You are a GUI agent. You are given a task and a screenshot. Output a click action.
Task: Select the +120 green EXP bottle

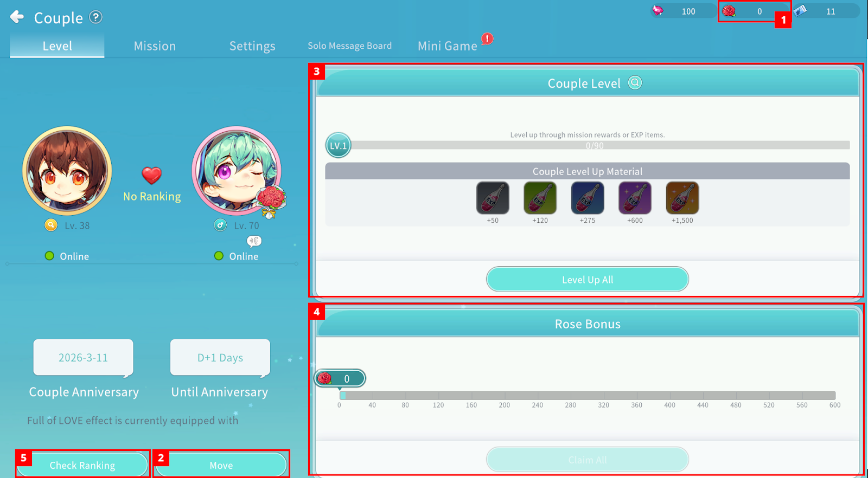[540, 198]
